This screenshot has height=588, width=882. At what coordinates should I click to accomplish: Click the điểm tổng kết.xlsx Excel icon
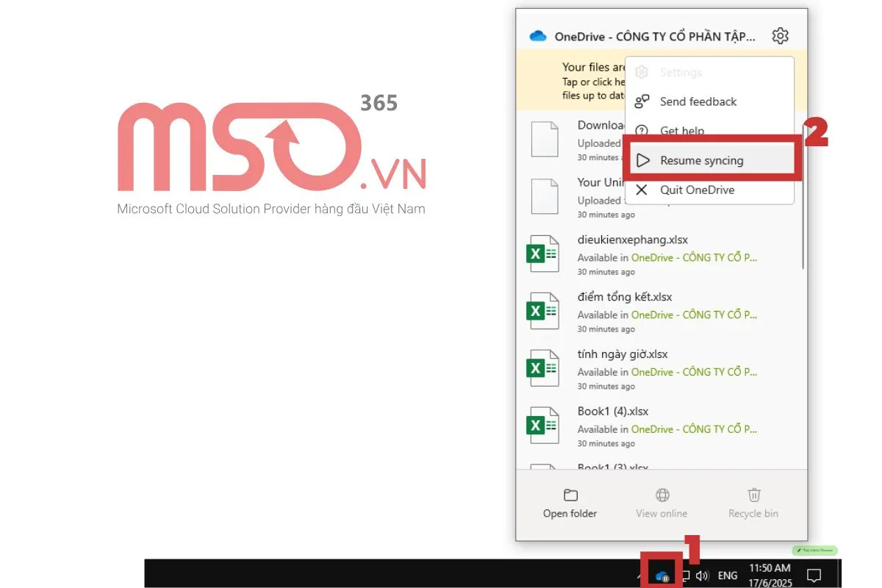click(544, 311)
